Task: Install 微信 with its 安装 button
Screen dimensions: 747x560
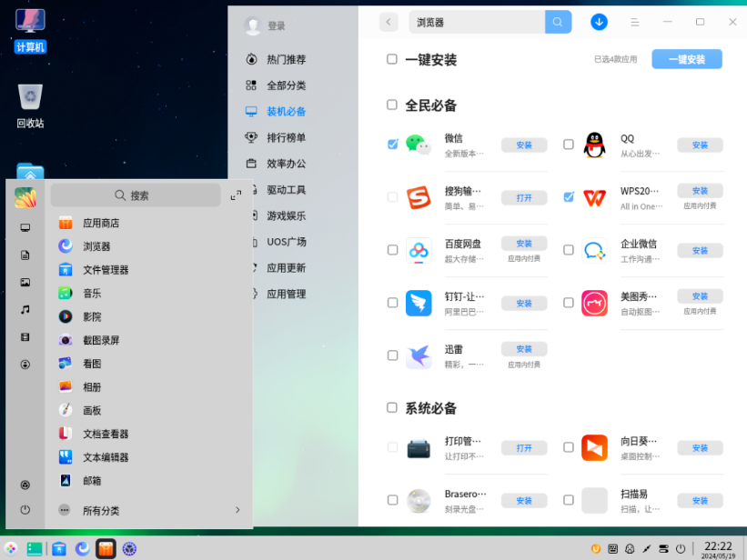Action: (x=524, y=145)
